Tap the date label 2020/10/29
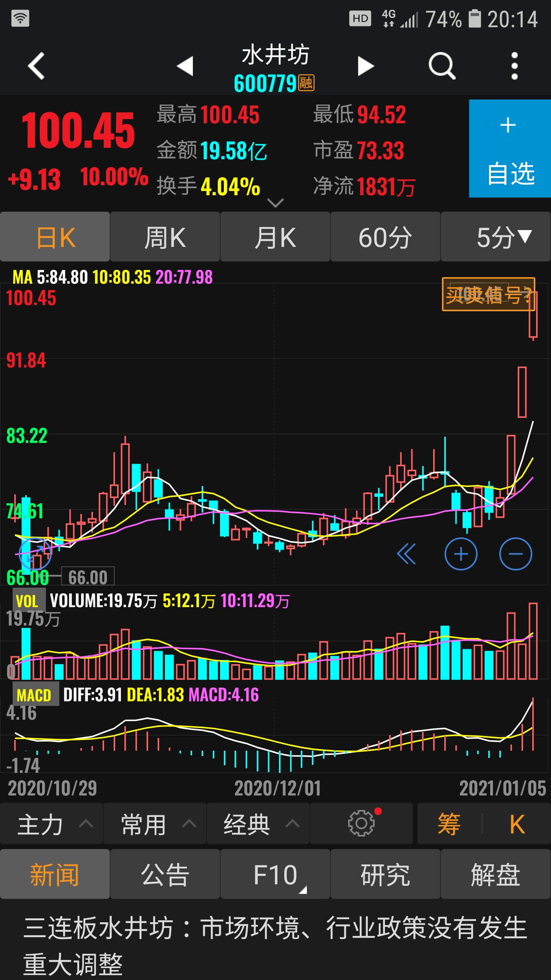Viewport: 551px width, 980px height. [x=52, y=788]
